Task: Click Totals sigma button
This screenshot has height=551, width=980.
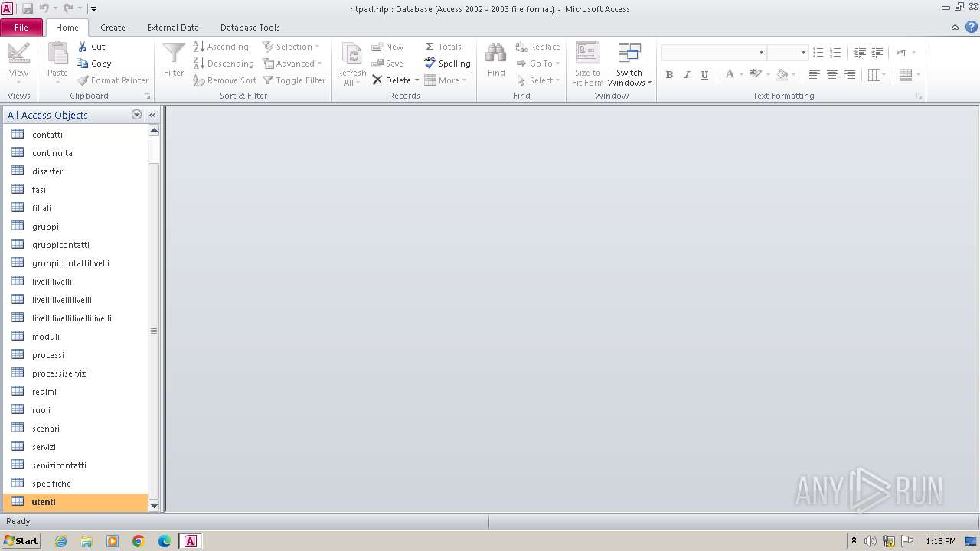Action: 443,47
